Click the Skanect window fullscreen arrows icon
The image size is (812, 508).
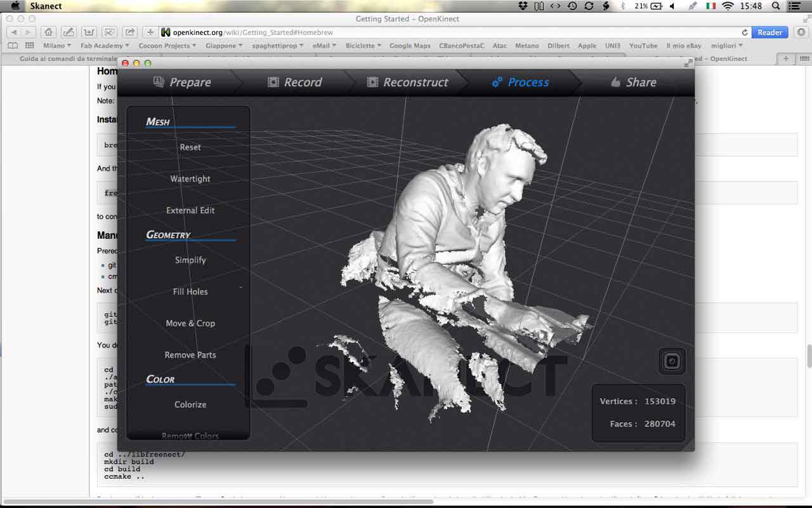click(688, 63)
